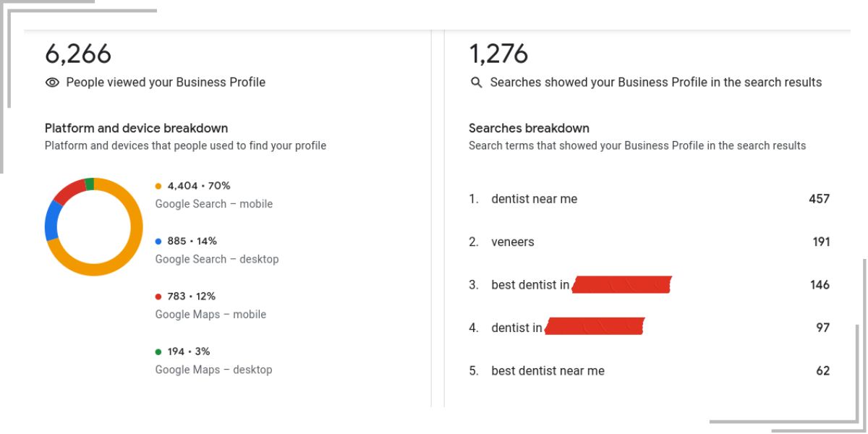Click the eye icon beside profile views
This screenshot has width=868, height=434.
point(52,82)
